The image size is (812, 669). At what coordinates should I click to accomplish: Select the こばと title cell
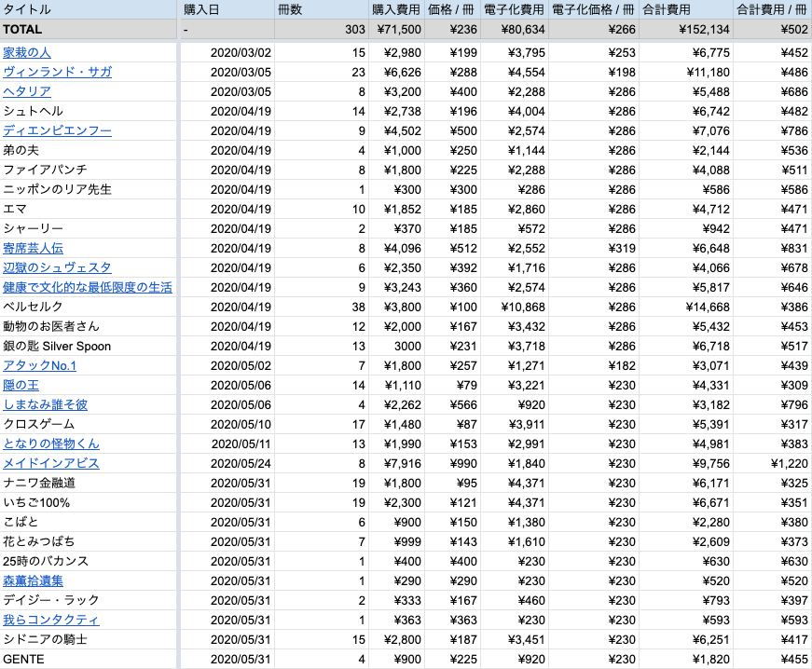pos(89,522)
